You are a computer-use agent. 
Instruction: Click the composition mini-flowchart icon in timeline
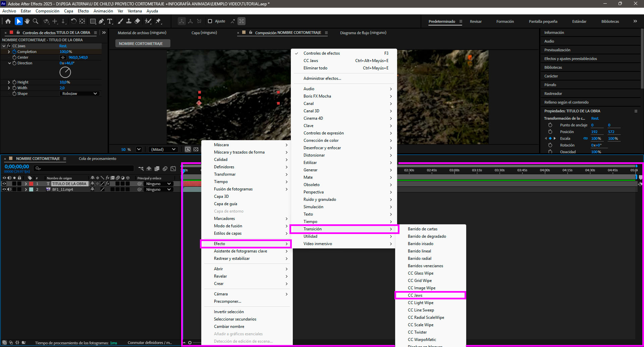(141, 169)
